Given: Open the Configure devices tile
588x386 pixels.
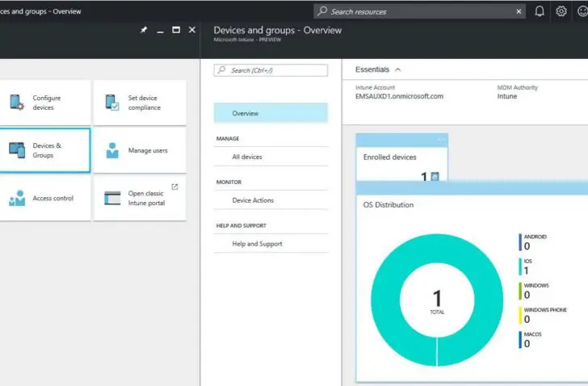Looking at the screenshot, I should [x=45, y=103].
